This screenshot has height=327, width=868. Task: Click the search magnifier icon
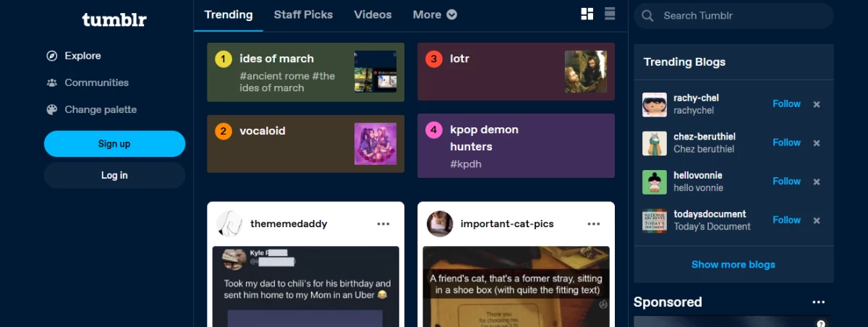pyautogui.click(x=648, y=15)
